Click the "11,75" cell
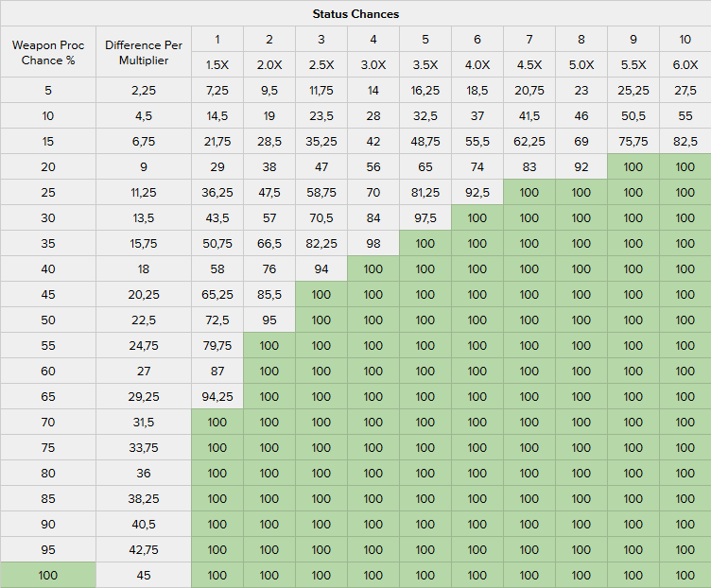This screenshot has height=588, width=711. [321, 91]
